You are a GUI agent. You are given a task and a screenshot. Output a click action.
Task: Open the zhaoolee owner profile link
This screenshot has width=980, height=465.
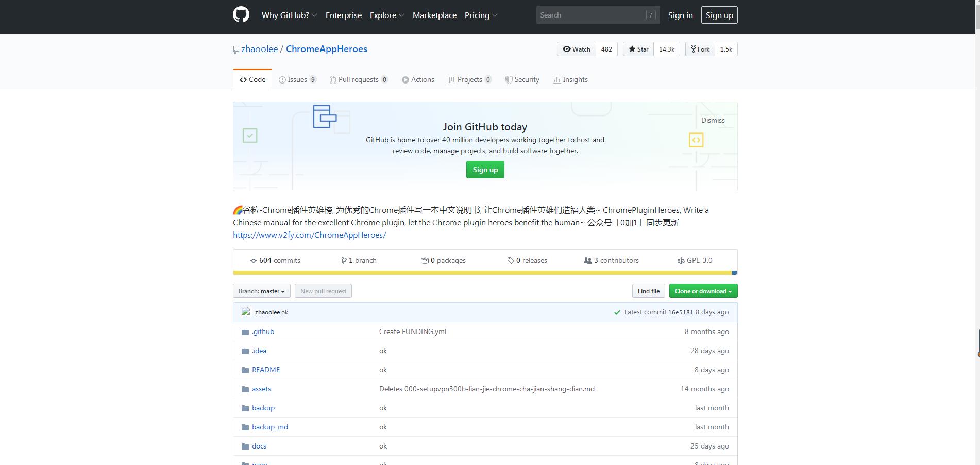click(x=259, y=49)
